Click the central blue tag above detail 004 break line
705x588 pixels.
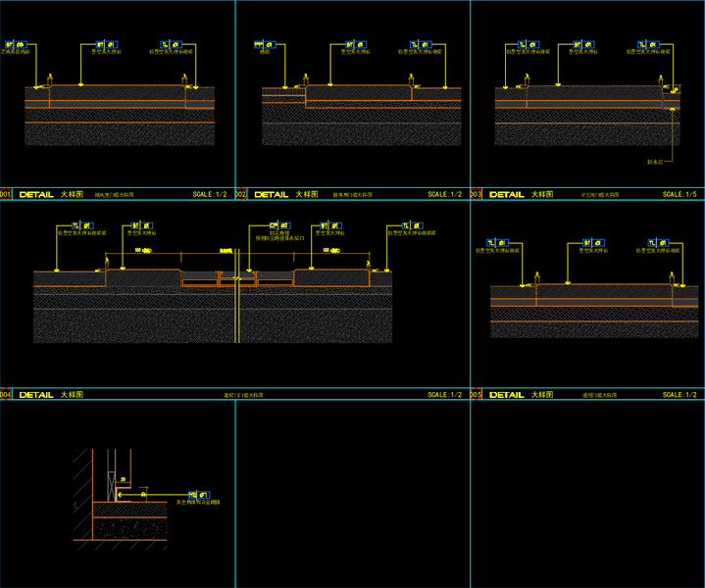(279, 225)
